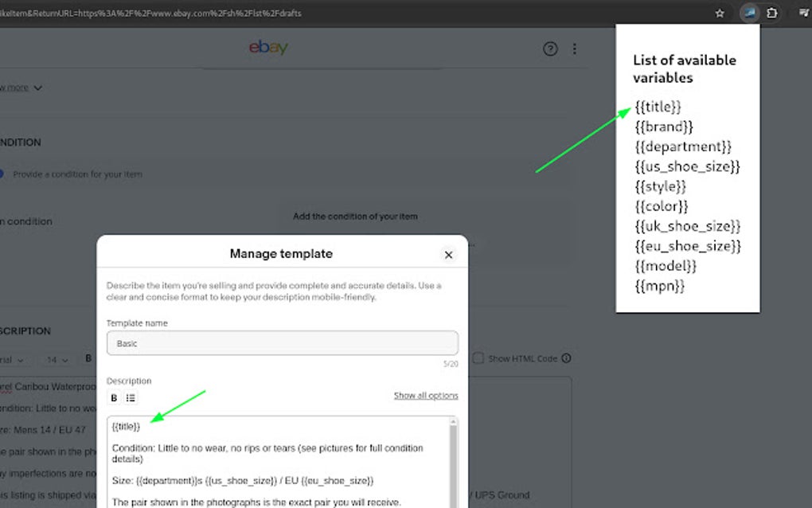Click the Show all options link

[x=426, y=396]
